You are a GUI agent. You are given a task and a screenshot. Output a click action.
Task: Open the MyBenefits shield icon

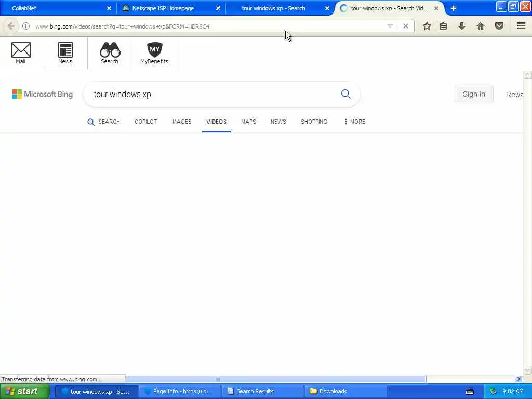(x=154, y=53)
